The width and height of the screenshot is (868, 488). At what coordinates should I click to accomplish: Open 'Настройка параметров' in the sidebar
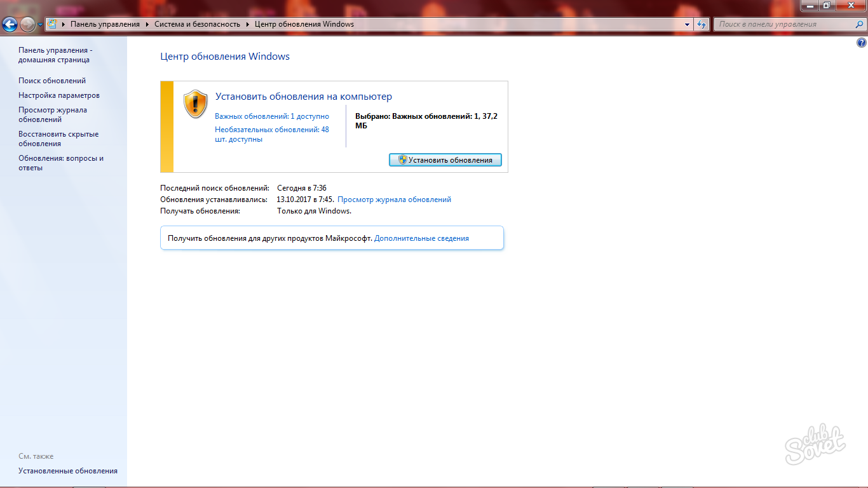[59, 95]
